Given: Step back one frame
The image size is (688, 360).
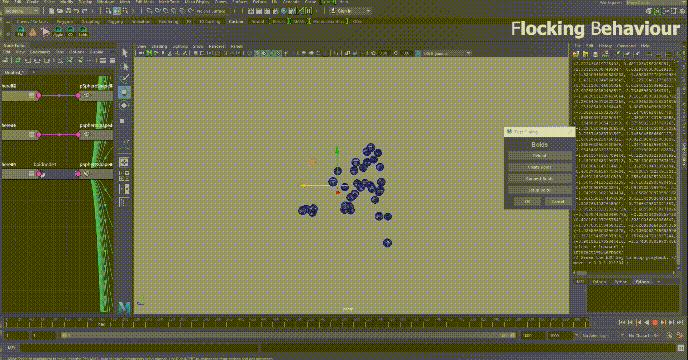Looking at the screenshot, I should click(x=631, y=322).
